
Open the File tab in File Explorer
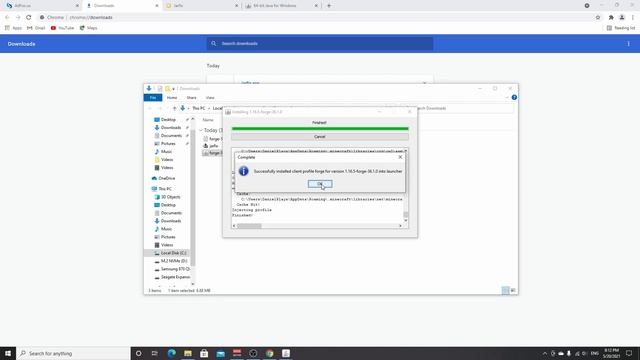pyautogui.click(x=153, y=98)
